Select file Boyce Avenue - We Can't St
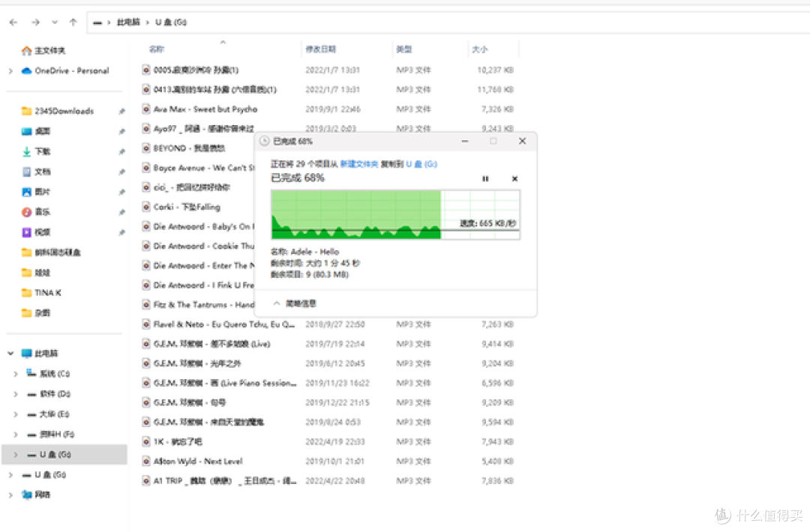Image resolution: width=810 pixels, height=532 pixels. (203, 168)
